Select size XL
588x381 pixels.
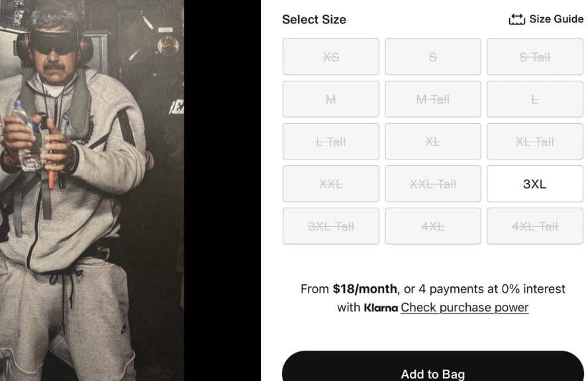433,142
